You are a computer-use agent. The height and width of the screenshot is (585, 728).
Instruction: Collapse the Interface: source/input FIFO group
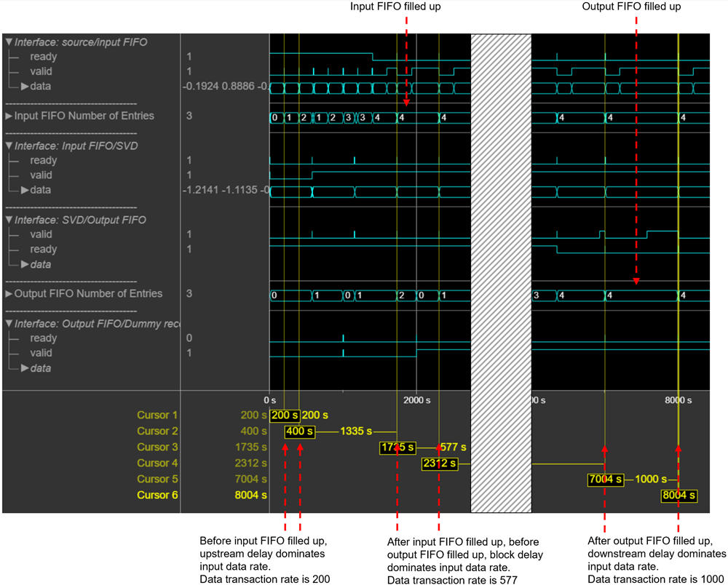click(x=9, y=42)
